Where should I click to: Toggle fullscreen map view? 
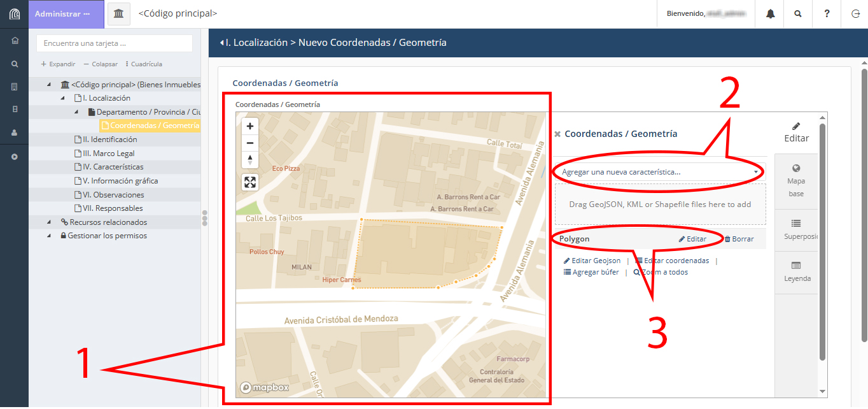click(250, 183)
